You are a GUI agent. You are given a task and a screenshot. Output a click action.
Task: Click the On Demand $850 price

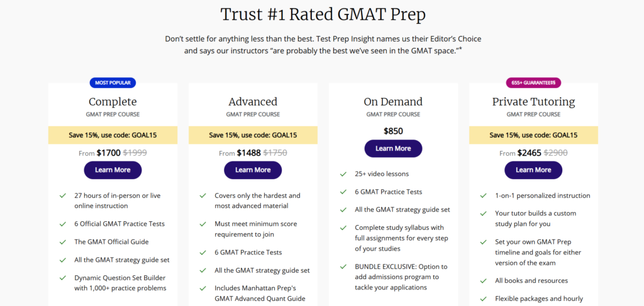[393, 131]
